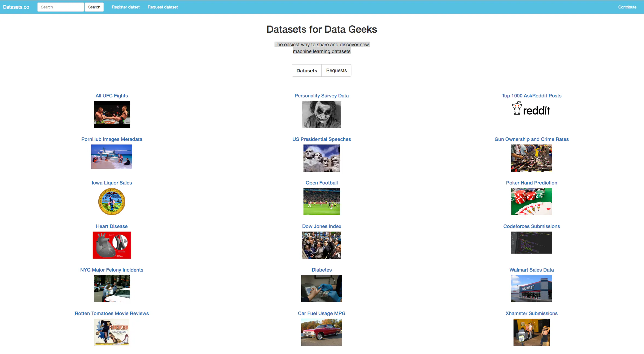Open NYC Major Felony Incidents link
644x354 pixels.
pos(112,270)
